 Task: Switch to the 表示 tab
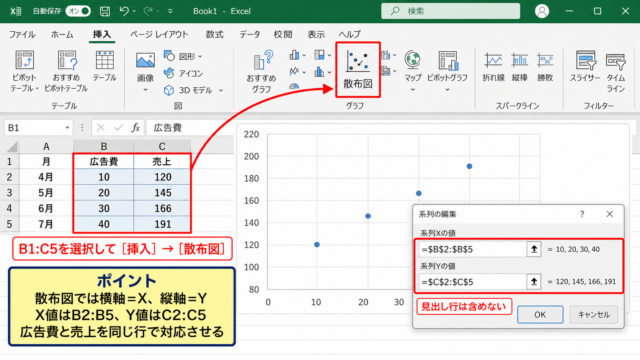tap(316, 34)
